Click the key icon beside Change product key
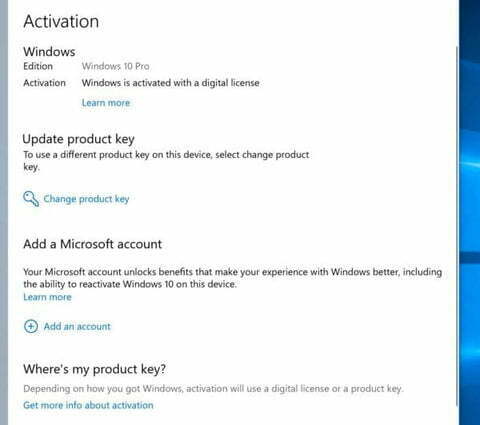480x425 pixels. tap(31, 199)
